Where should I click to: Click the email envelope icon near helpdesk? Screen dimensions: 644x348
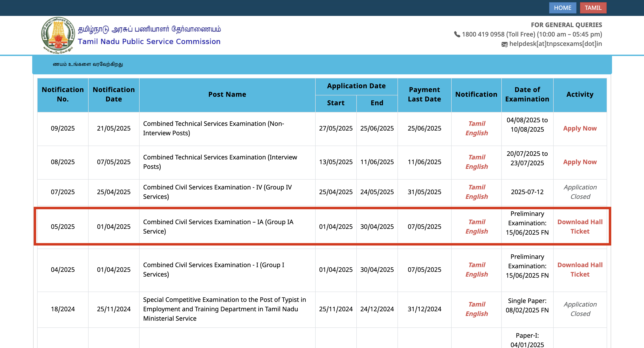(x=504, y=44)
